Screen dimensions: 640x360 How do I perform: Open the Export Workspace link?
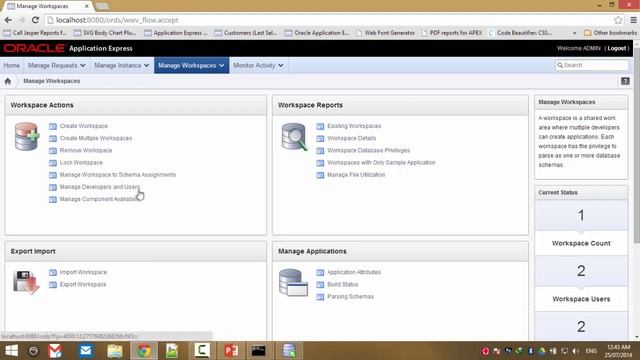click(x=83, y=284)
